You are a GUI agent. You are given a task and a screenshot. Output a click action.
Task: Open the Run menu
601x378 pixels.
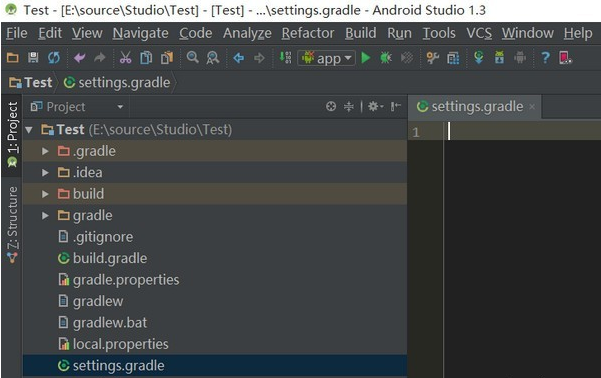pos(399,33)
